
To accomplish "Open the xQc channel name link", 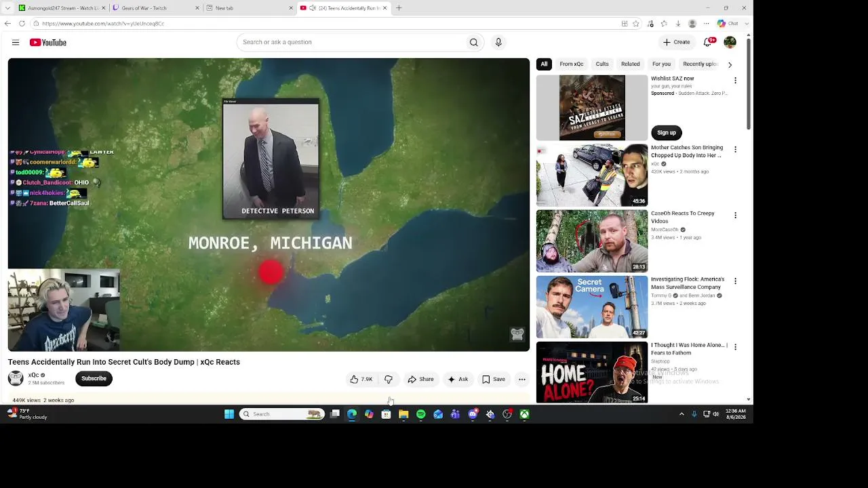I will (x=33, y=375).
